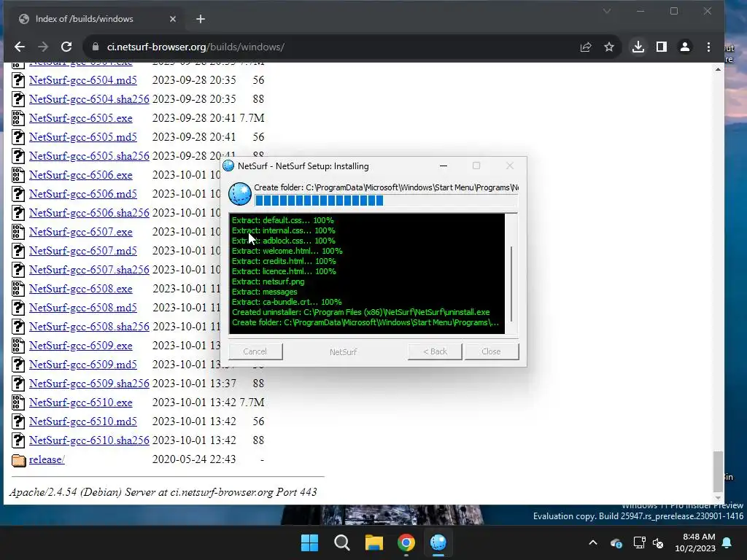Viewport: 747px width, 560px height.
Task: Click folder icon beside release/
Action: click(18, 460)
